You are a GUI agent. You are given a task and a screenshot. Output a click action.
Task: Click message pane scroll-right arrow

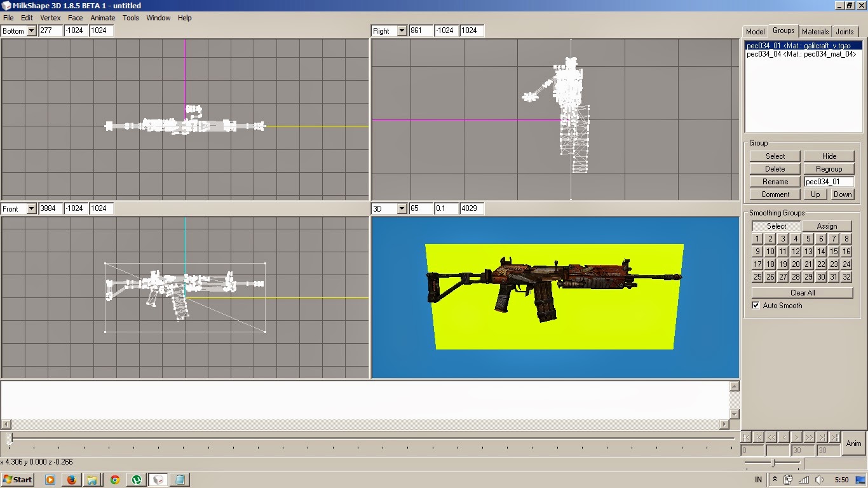(725, 424)
